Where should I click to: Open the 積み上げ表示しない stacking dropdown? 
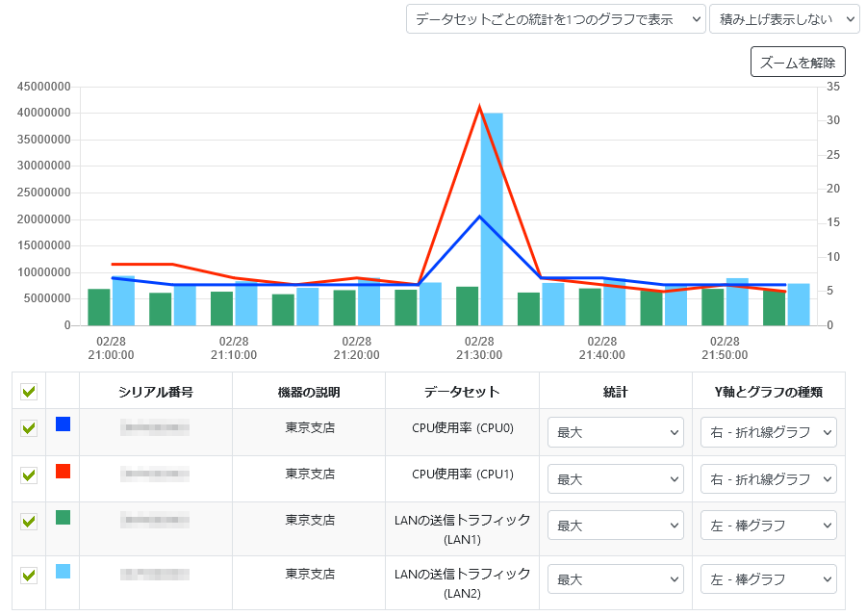[781, 18]
